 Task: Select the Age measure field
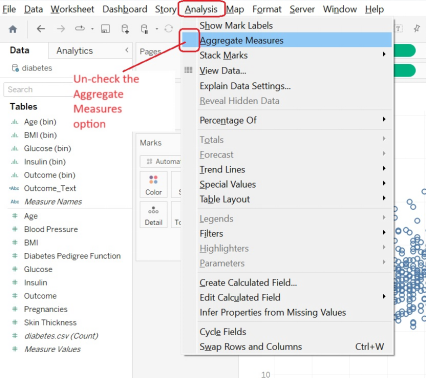(31, 216)
